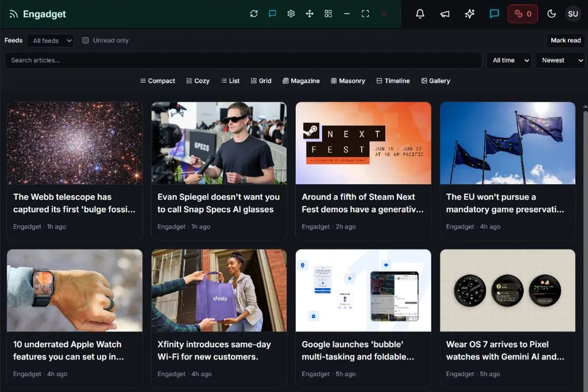Open the Google bubble multitasking thumbnail
The height and width of the screenshot is (392, 588).
point(363,290)
